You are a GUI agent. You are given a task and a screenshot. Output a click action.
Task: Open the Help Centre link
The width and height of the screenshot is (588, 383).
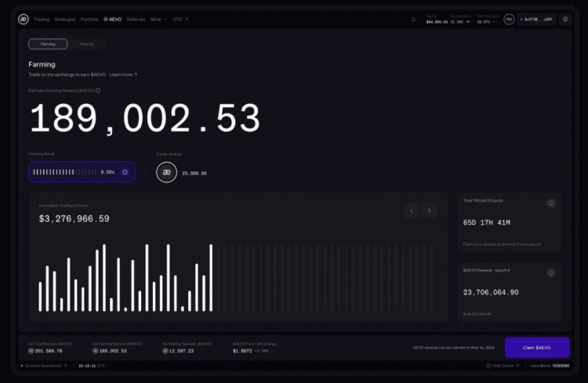[503, 366]
